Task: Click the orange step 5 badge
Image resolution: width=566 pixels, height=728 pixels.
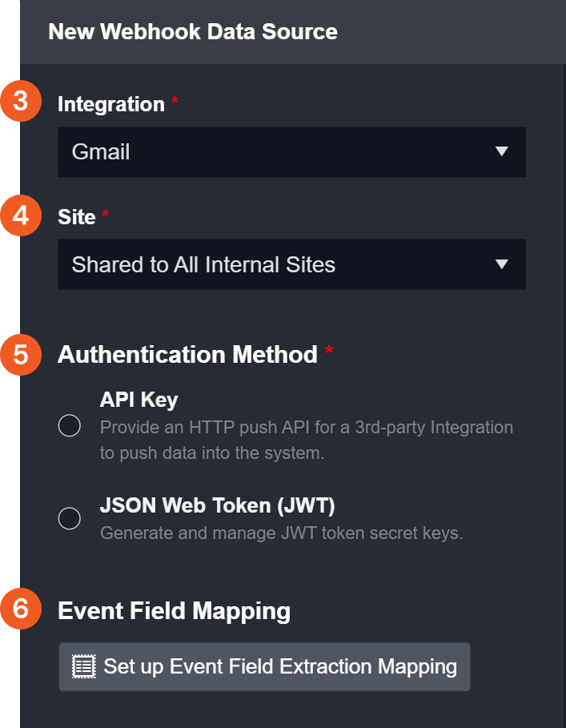Action: [x=21, y=355]
